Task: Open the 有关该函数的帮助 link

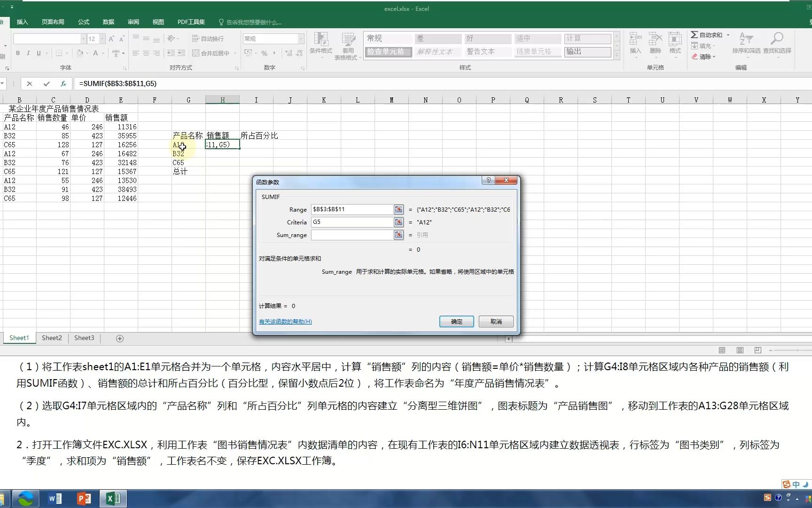Action: point(285,322)
